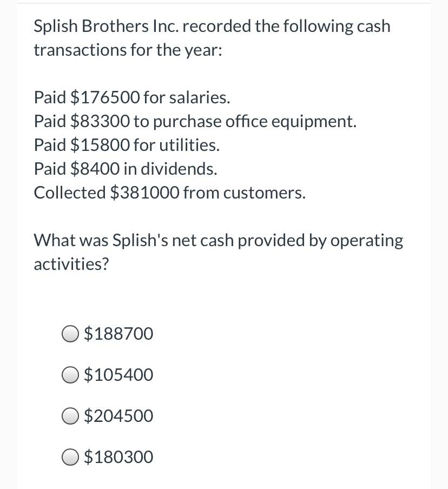The width and height of the screenshot is (448, 489).
Task: Choose the $204500 radio option
Action: (70, 416)
